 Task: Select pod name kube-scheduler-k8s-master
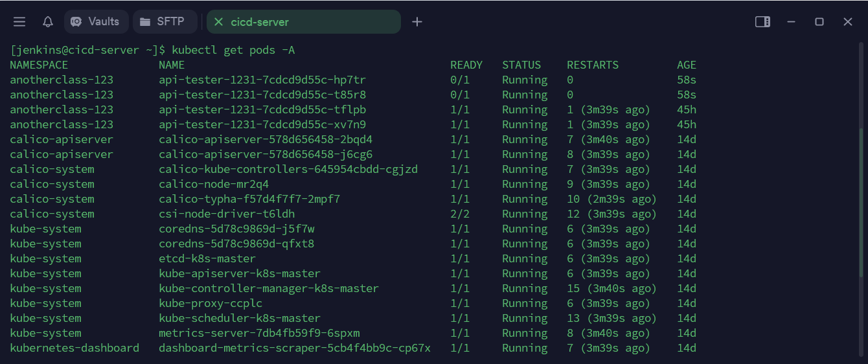(x=240, y=318)
